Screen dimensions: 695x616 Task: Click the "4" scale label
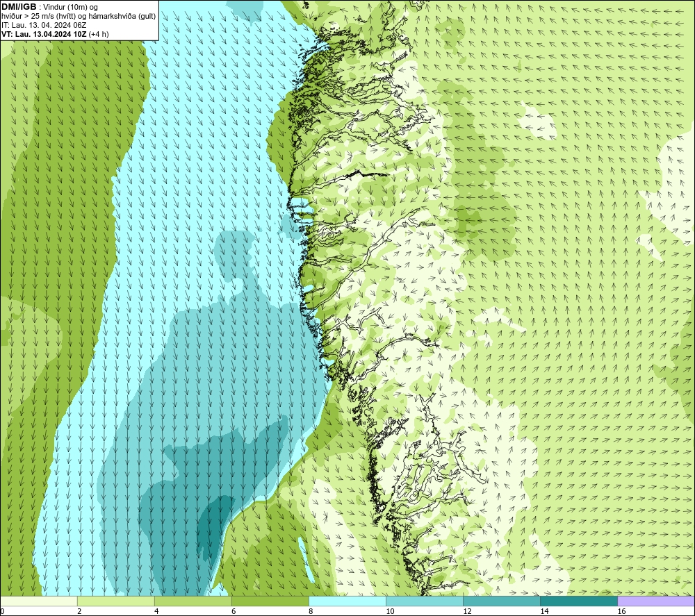tap(156, 611)
